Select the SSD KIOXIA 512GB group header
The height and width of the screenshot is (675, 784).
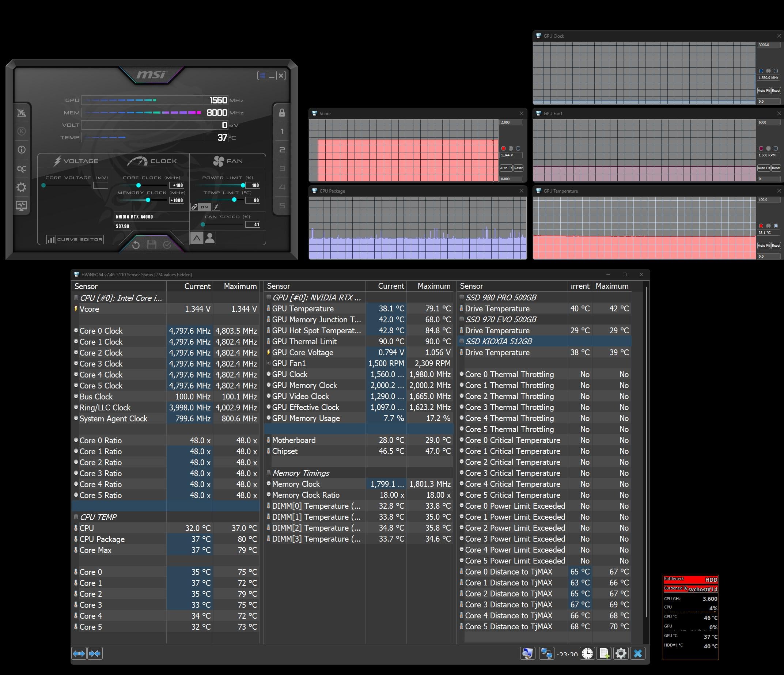(544, 341)
